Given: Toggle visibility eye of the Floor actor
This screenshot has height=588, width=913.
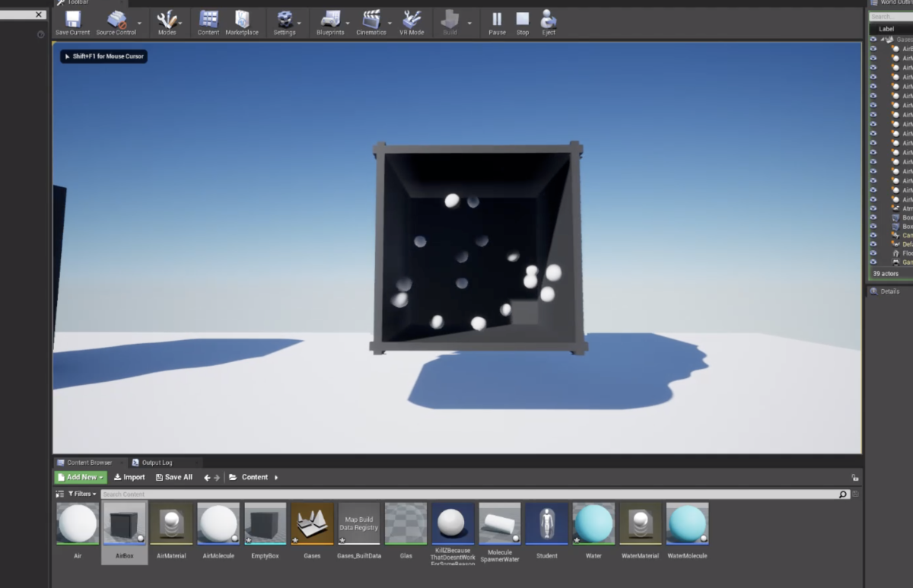Looking at the screenshot, I should pos(873,253).
